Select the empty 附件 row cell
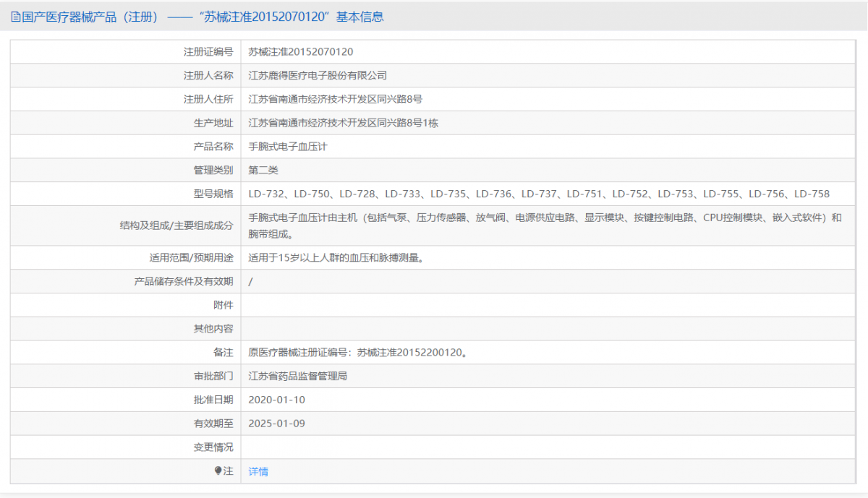 point(506,304)
